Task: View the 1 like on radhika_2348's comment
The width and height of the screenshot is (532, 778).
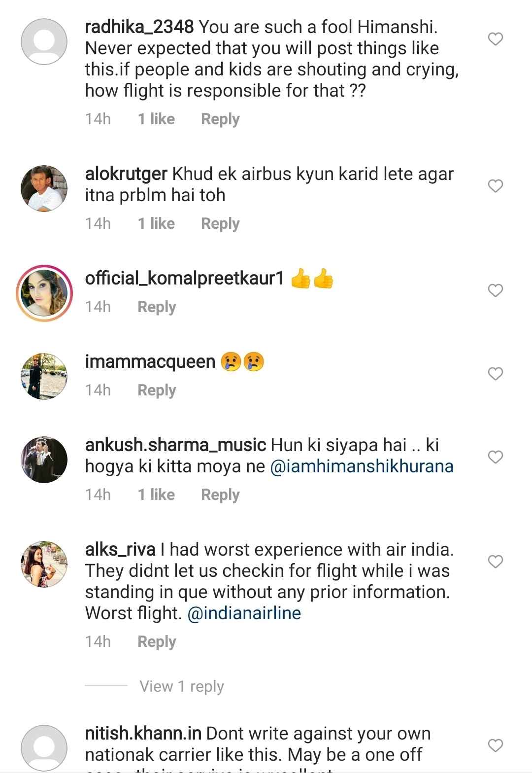Action: tap(156, 119)
